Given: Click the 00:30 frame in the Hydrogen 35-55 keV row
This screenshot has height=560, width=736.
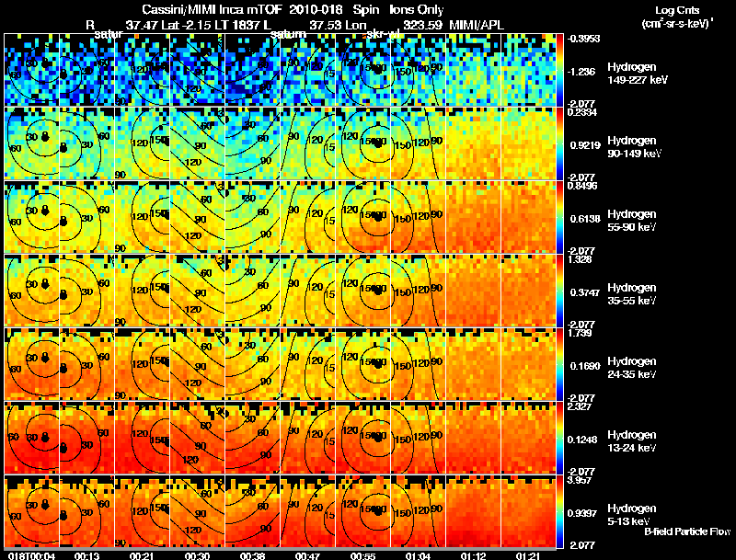Looking at the screenshot, I should (198, 291).
